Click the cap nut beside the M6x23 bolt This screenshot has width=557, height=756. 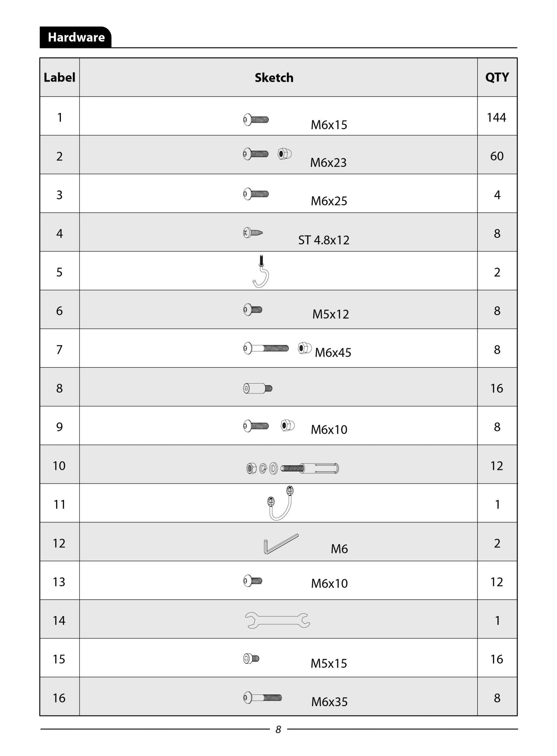click(x=285, y=154)
